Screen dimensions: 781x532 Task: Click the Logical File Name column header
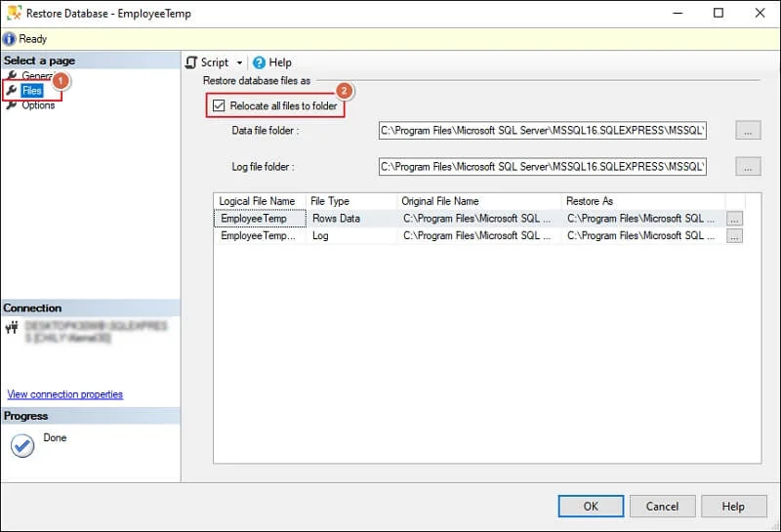(x=260, y=201)
